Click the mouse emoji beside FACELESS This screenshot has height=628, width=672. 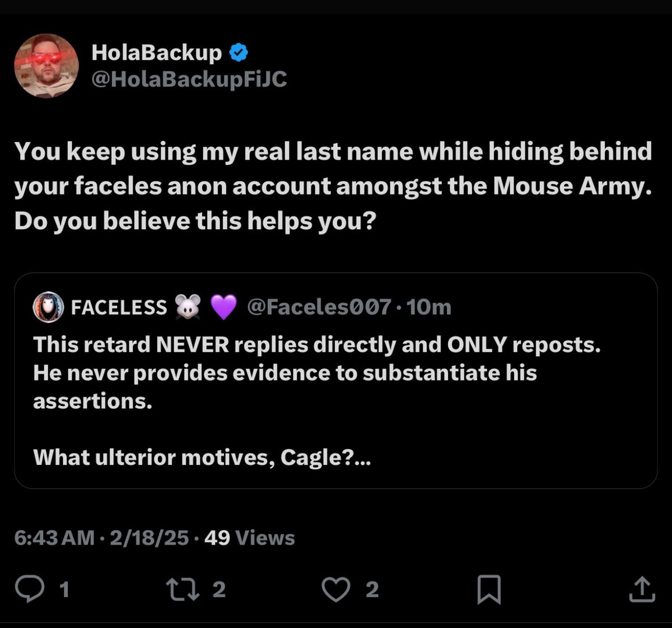coord(188,307)
